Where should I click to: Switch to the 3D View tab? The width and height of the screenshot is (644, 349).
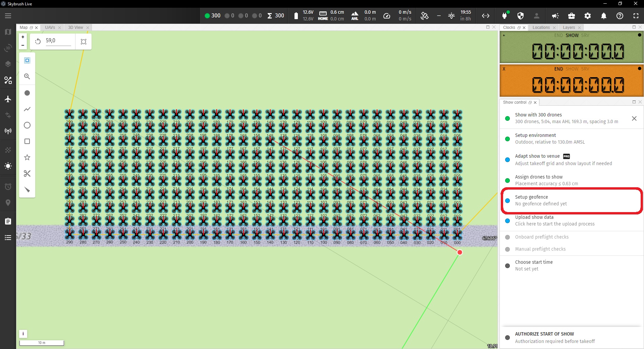tap(76, 28)
